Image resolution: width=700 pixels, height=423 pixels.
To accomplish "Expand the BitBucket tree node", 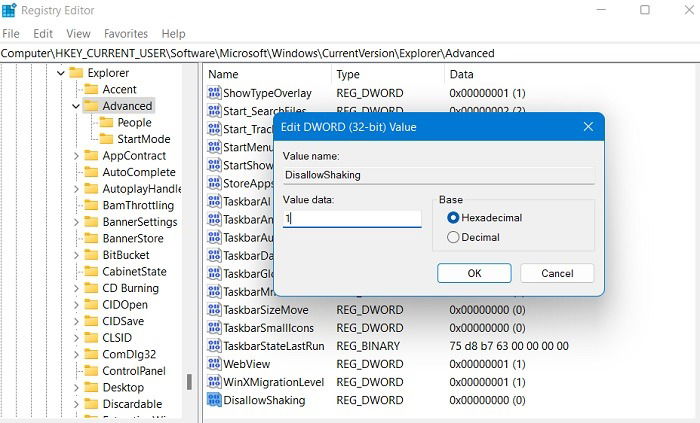I will 76,255.
